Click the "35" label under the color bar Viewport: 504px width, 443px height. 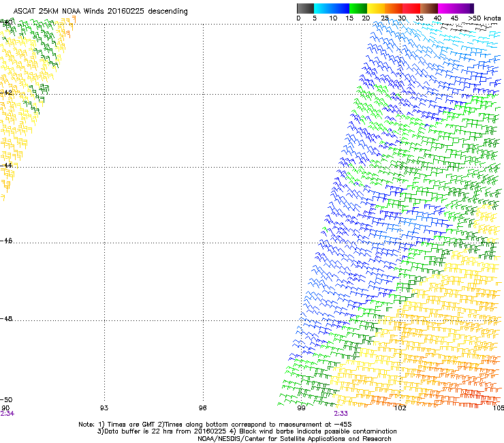click(420, 18)
